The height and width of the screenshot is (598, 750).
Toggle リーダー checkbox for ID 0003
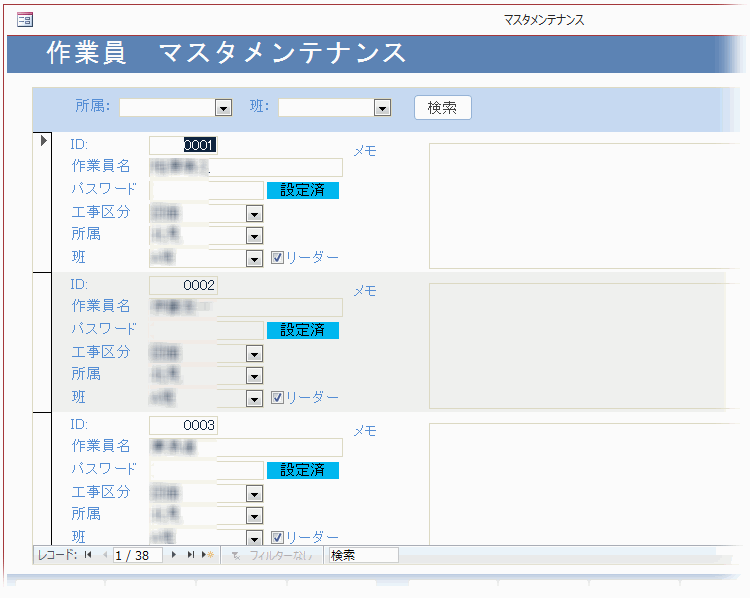(278, 538)
